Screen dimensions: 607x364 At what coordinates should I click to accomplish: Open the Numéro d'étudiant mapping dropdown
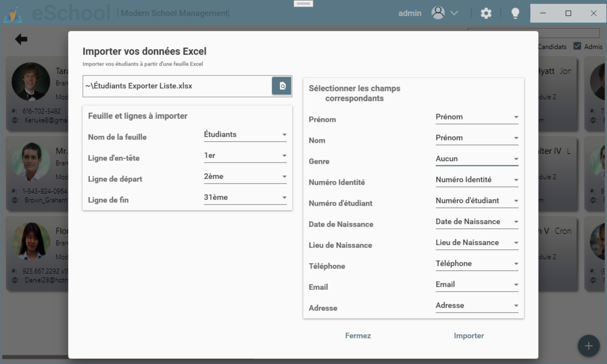click(477, 201)
